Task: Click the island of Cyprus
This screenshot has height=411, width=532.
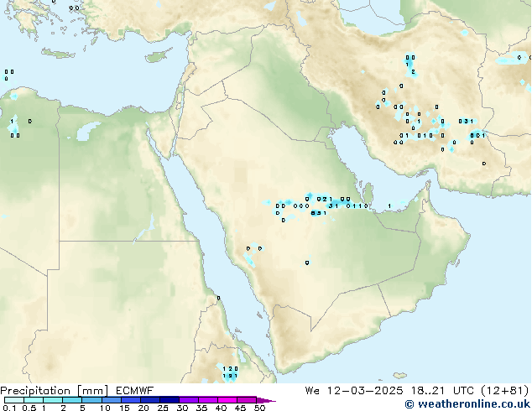Action: click(x=158, y=55)
